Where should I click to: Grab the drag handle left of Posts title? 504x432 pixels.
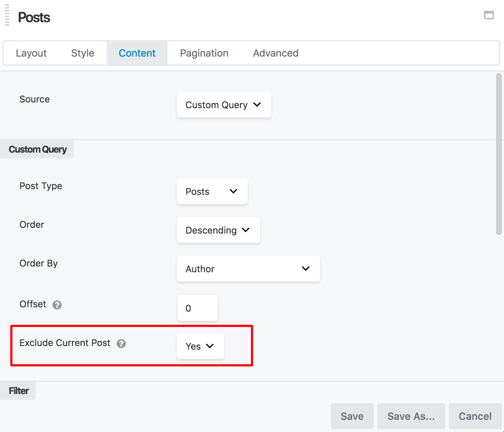pyautogui.click(x=7, y=16)
